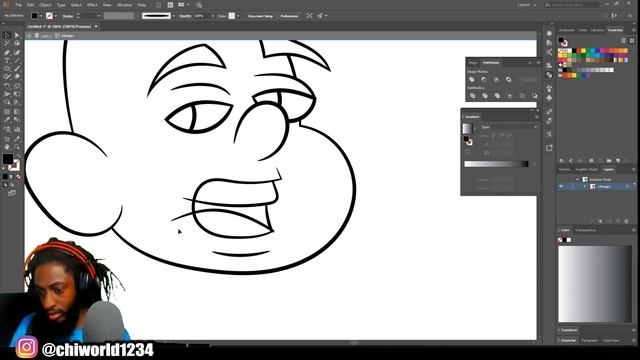Select the Direct Selection tool

(x=17, y=35)
